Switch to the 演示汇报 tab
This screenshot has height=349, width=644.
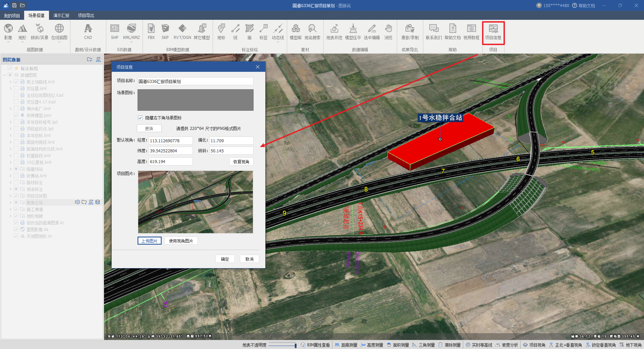point(61,15)
